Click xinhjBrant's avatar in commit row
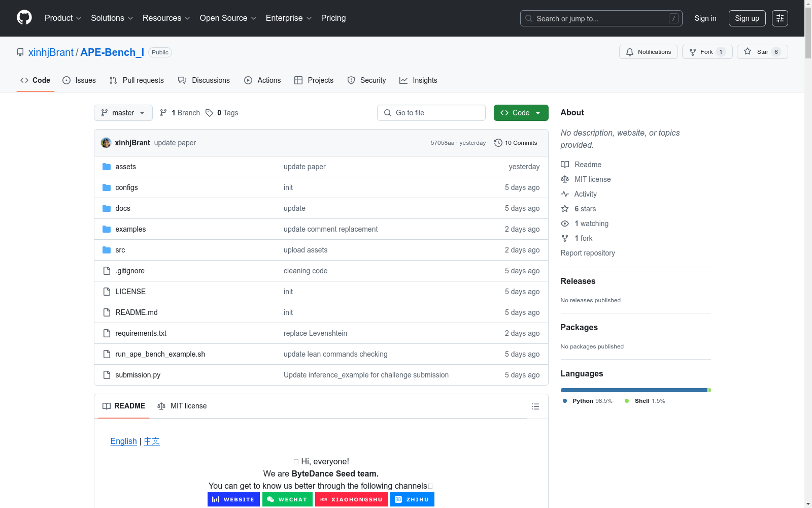 (106, 143)
